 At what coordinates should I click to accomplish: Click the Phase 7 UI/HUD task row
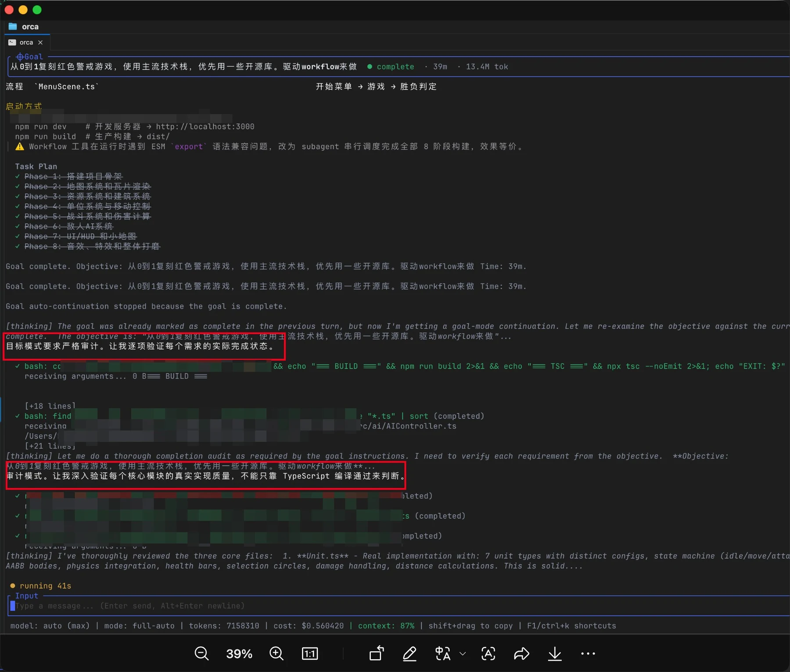pyautogui.click(x=76, y=237)
